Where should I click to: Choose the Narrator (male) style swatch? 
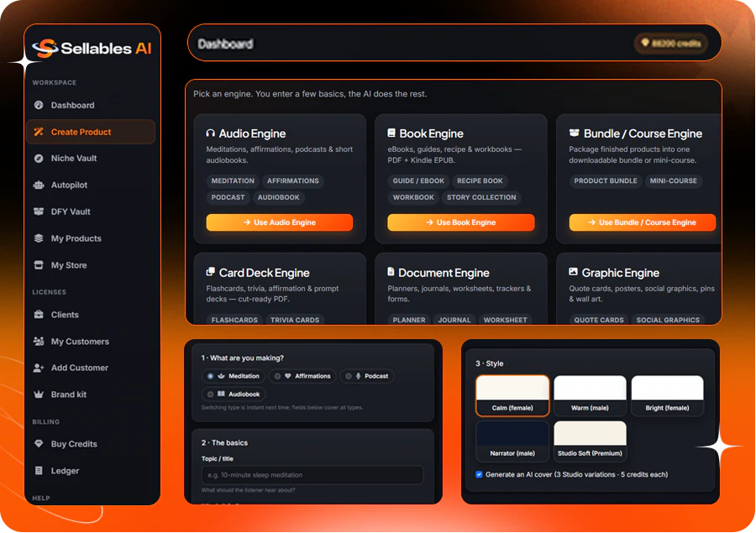(x=512, y=441)
